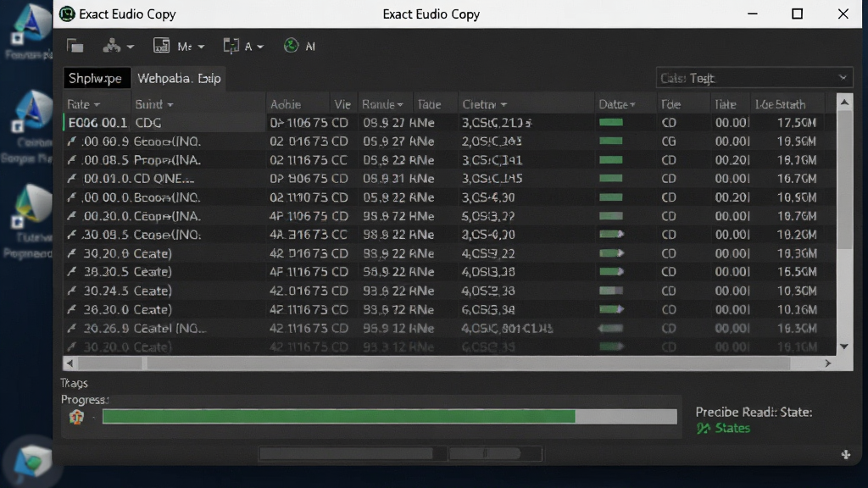The image size is (868, 488).
Task: Click the bottom status slider track
Action: point(400,454)
